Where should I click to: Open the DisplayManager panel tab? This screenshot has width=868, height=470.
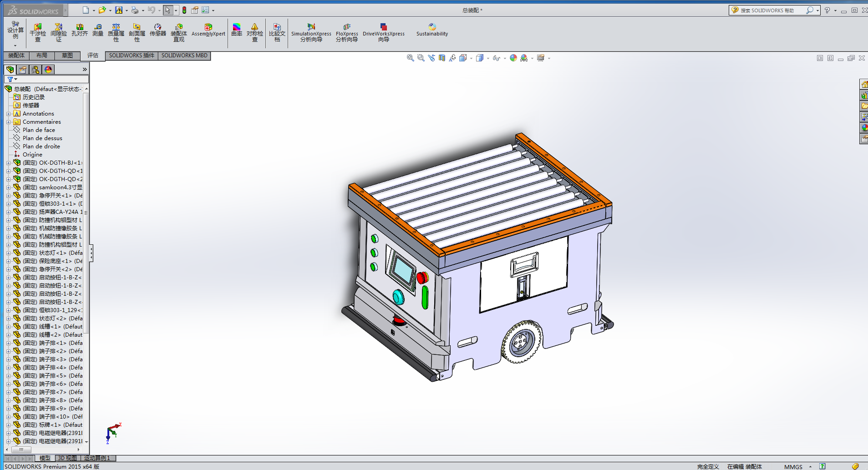[x=48, y=70]
